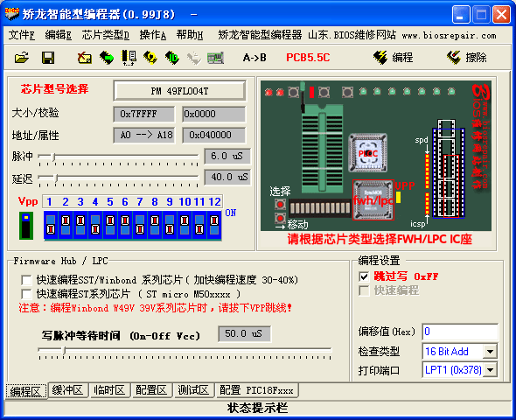The width and height of the screenshot is (516, 420).
Task: Open the 编辑E menu
Action: [x=59, y=35]
